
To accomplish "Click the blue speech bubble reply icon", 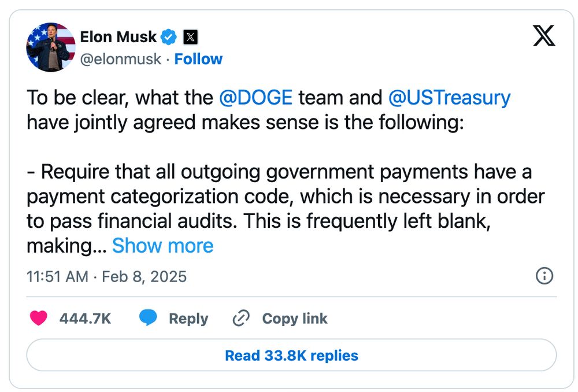I will pyautogui.click(x=149, y=318).
